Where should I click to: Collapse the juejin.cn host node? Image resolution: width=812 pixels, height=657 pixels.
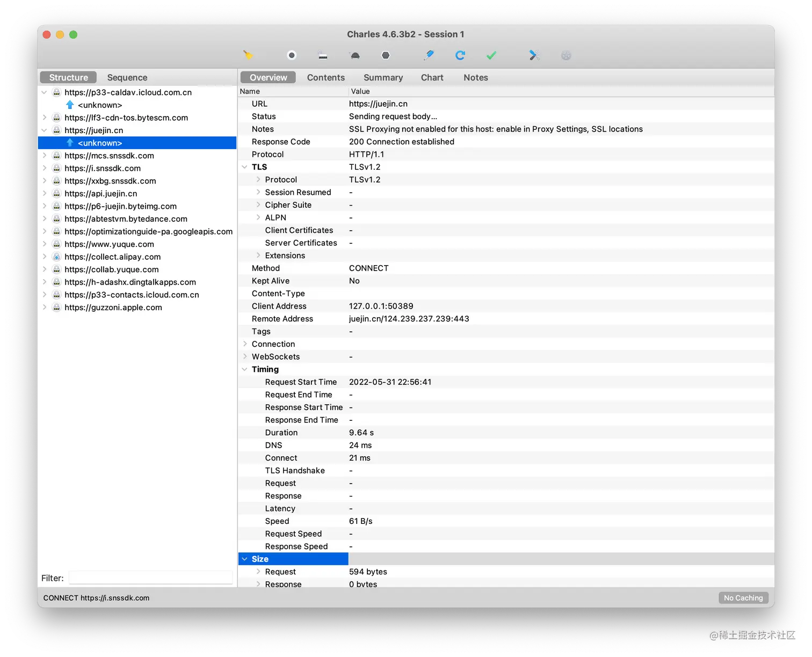coord(44,130)
